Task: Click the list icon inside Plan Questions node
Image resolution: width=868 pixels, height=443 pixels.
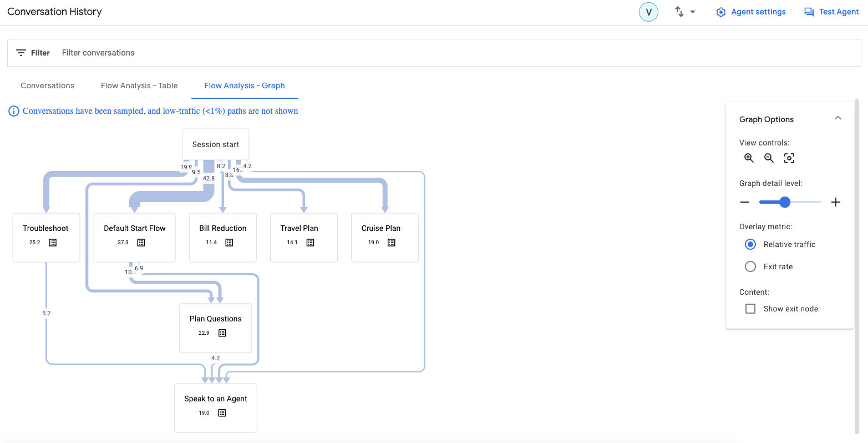Action: click(222, 333)
